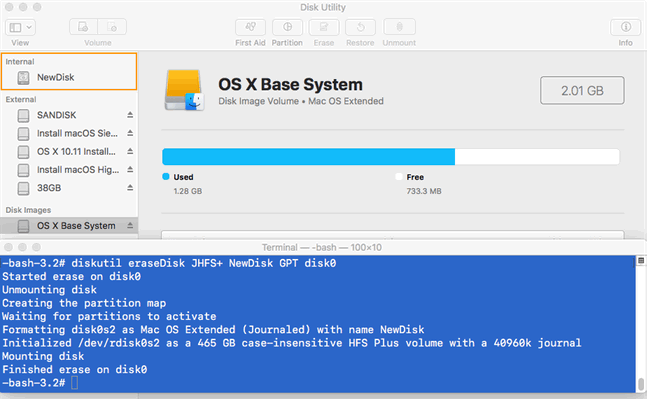Select NewDisk in the Internal section
The width and height of the screenshot is (647, 399).
coord(69,77)
